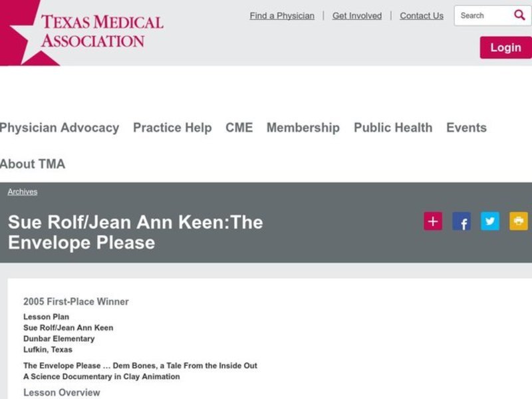
Task: Open the Get Involved link
Action: [357, 16]
